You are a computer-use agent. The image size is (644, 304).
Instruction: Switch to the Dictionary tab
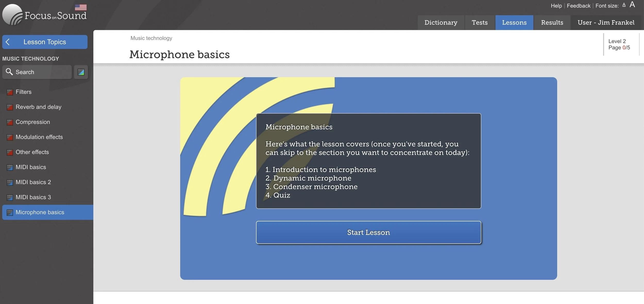point(440,22)
